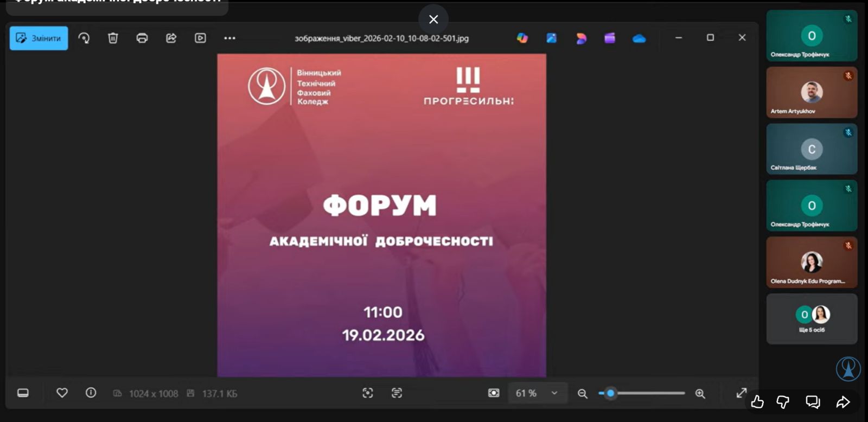Delete the image using the trash icon
Viewport: 868px width, 422px height.
tap(113, 38)
